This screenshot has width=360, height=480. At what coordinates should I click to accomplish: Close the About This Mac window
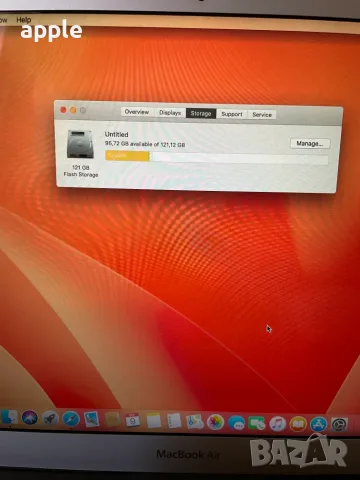tap(63, 110)
